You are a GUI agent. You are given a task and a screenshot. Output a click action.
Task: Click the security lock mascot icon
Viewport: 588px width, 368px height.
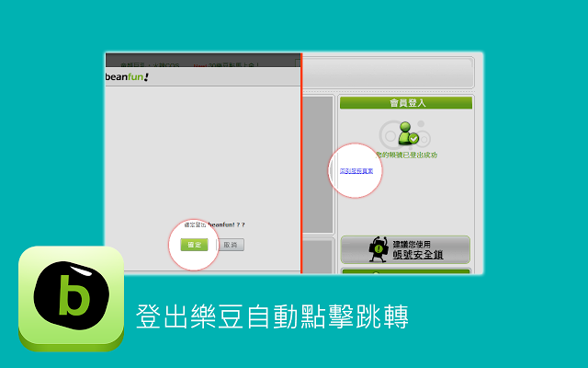point(378,249)
